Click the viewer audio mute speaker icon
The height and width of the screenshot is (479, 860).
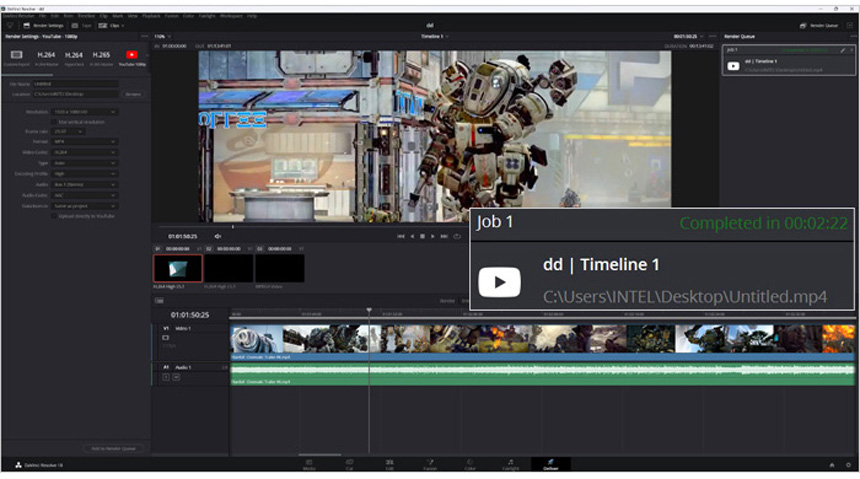pyautogui.click(x=218, y=236)
